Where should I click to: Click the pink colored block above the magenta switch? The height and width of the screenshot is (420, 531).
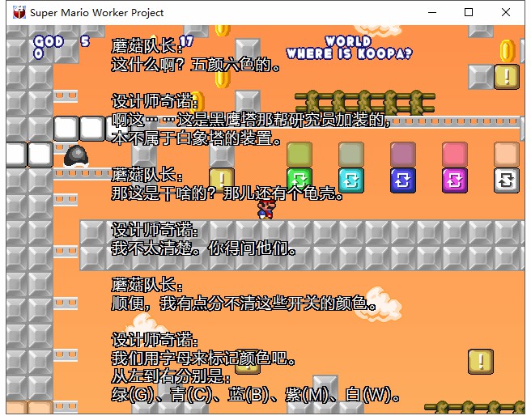click(455, 155)
